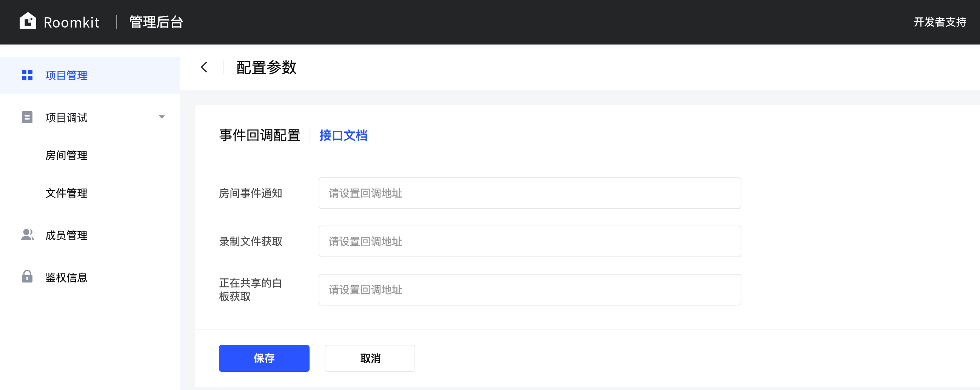This screenshot has width=980, height=390.
Task: Open the 接口文档 link
Action: [x=343, y=135]
